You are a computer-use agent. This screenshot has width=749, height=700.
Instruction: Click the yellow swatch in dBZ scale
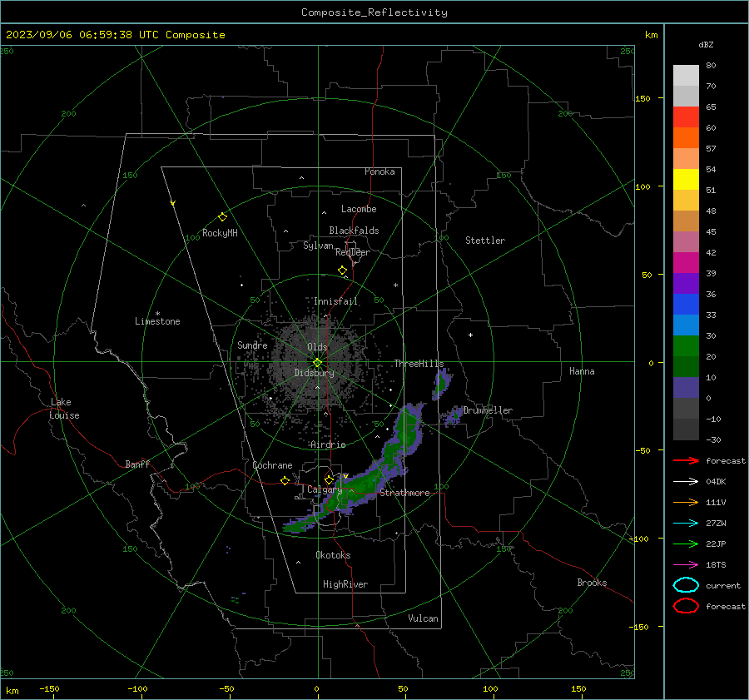[686, 179]
